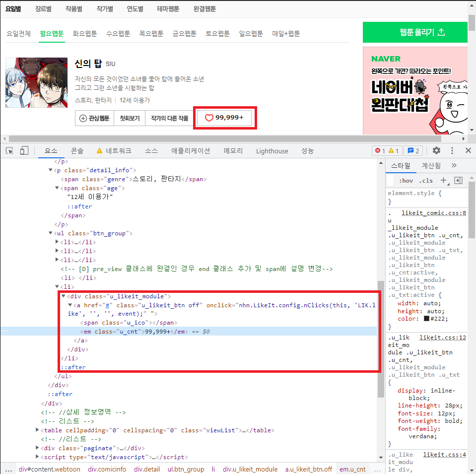Image resolution: width=476 pixels, height=474 pixels.
Task: Collapse the a u_likeit_btn off node
Action: click(x=70, y=305)
